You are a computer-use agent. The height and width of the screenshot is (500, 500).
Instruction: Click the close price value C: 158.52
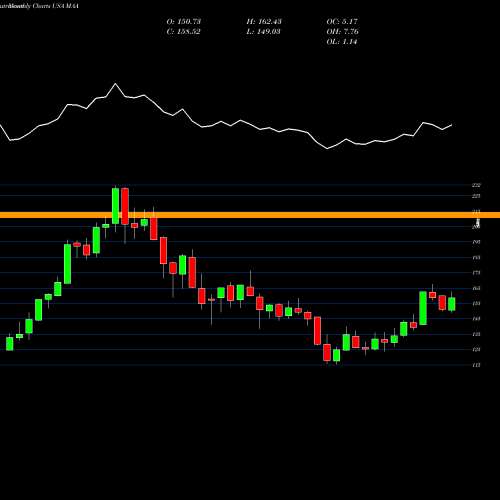[x=183, y=32]
